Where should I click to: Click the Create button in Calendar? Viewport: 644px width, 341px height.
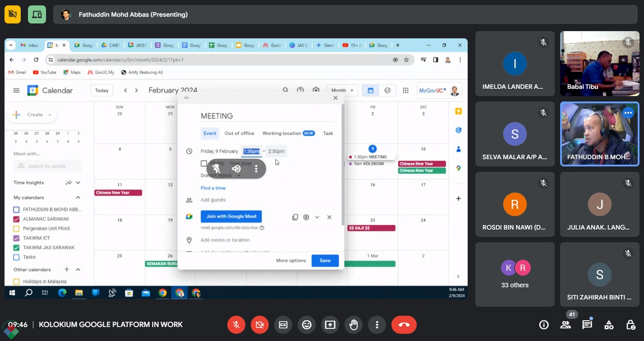(x=32, y=115)
